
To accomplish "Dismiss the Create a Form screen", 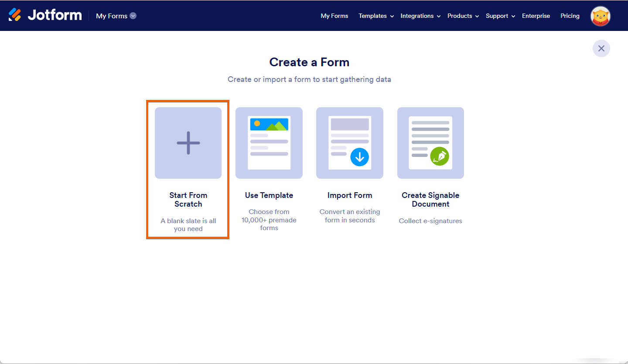I will (x=601, y=48).
